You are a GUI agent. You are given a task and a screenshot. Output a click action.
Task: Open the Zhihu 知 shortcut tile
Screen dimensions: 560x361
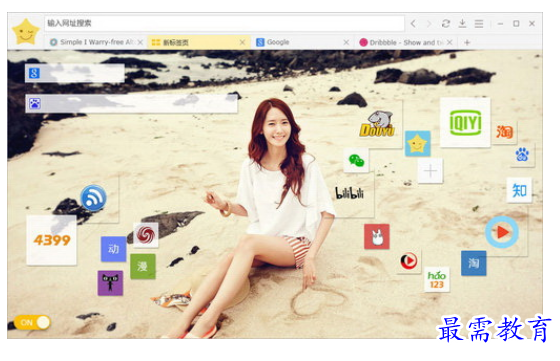[x=519, y=190]
